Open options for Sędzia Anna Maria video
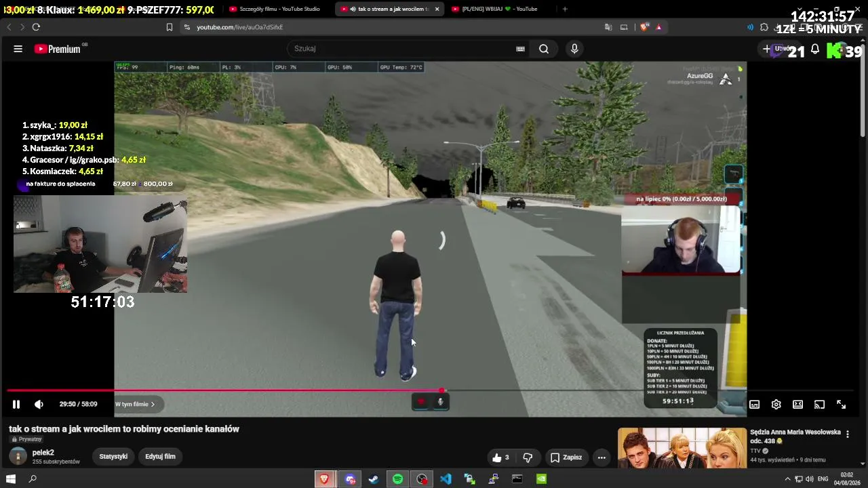This screenshot has height=488, width=868. [847, 434]
